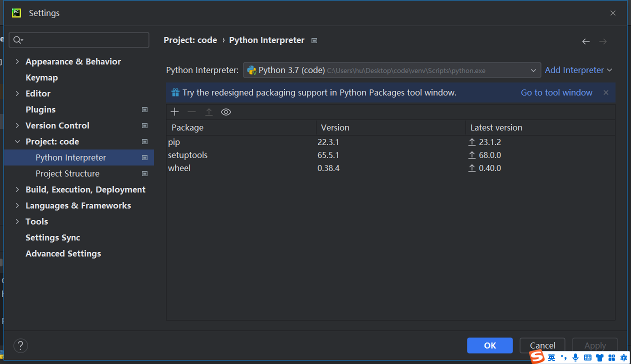Click the pip version 22.3.1 cell
Image resolution: width=631 pixels, height=364 pixels.
[x=328, y=142]
